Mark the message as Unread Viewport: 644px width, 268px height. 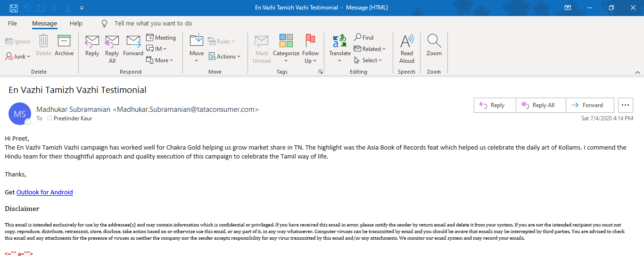click(x=262, y=49)
